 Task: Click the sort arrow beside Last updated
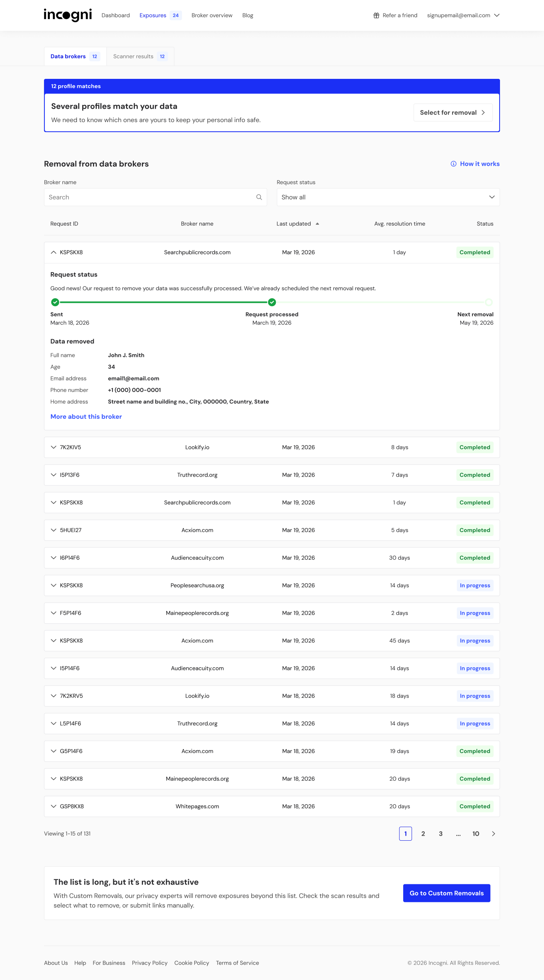[317, 224]
